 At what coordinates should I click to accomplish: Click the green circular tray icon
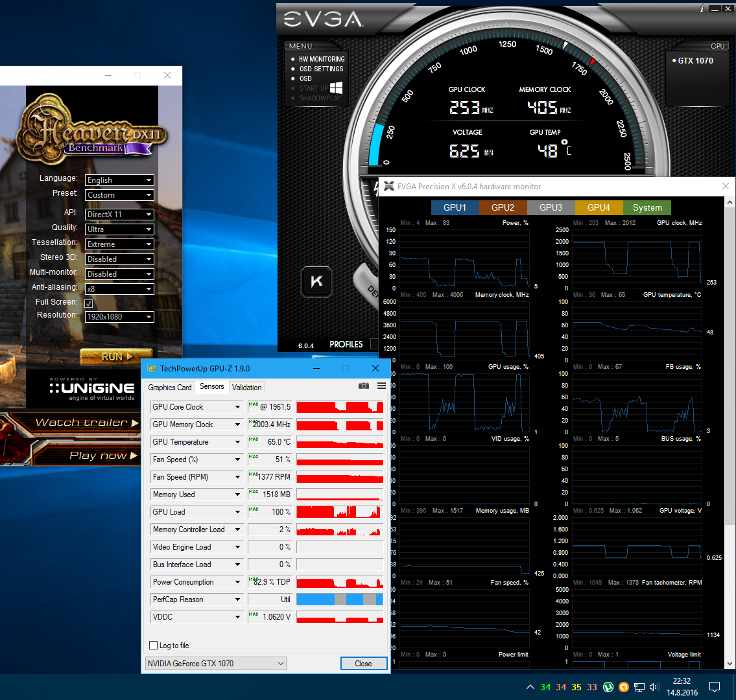608,687
